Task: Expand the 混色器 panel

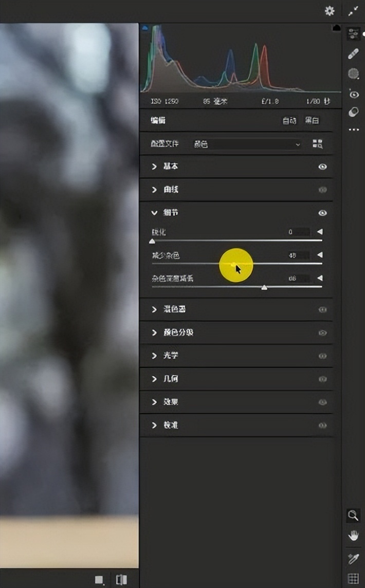Action: 154,309
